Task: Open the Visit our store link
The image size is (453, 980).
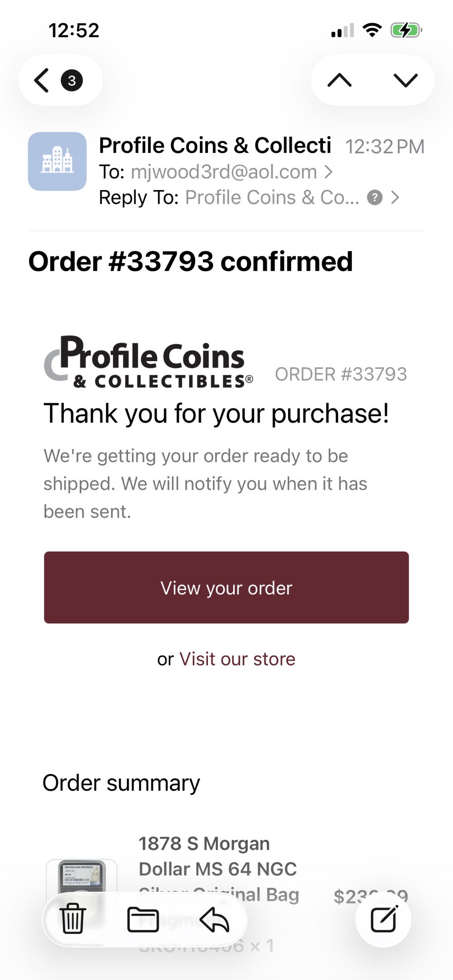Action: pyautogui.click(x=236, y=659)
